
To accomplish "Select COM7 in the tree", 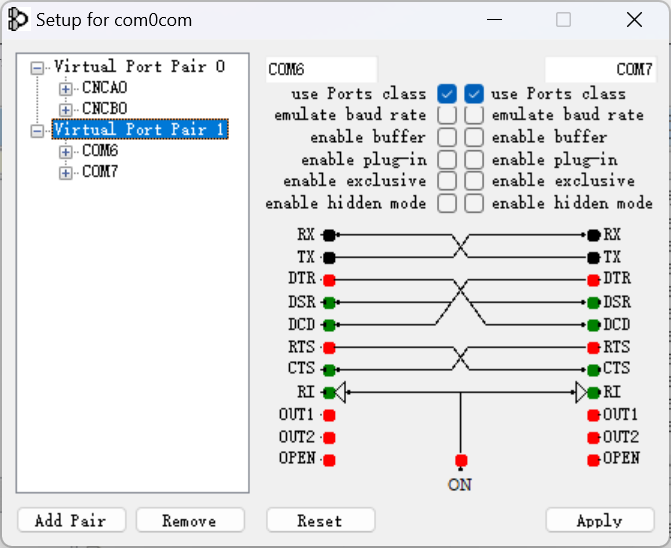I will (x=100, y=172).
